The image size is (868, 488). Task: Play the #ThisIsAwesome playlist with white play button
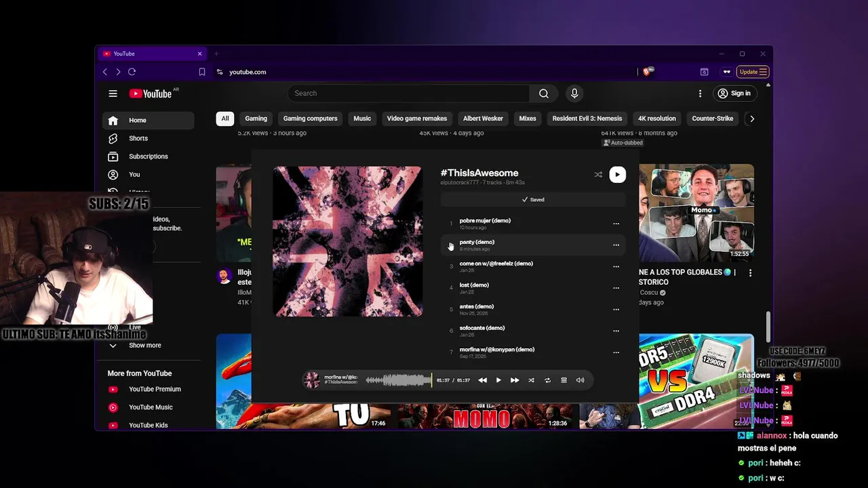point(617,175)
